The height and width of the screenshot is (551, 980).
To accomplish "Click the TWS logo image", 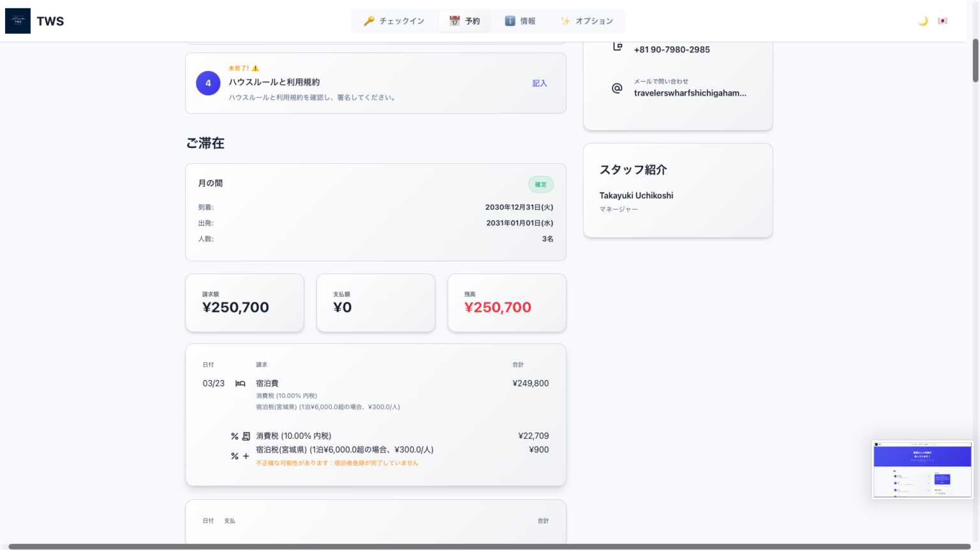I will coord(18,21).
